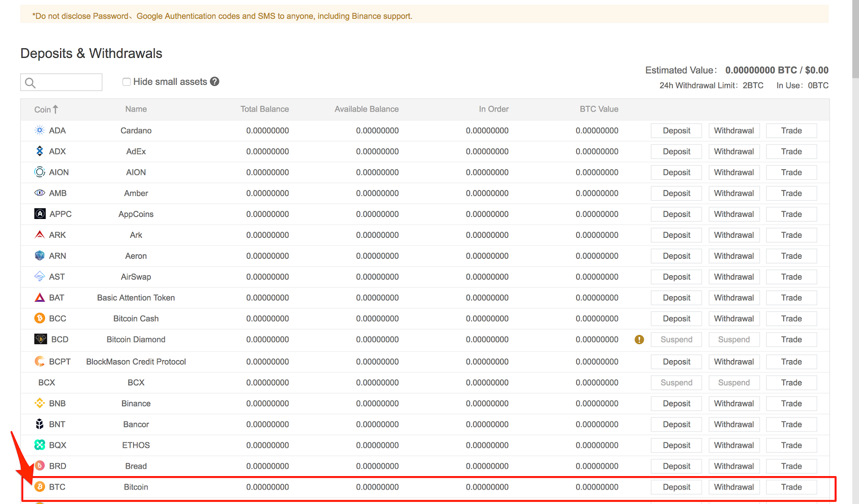Open Trade for AMB Amber
The height and width of the screenshot is (504, 859).
791,194
